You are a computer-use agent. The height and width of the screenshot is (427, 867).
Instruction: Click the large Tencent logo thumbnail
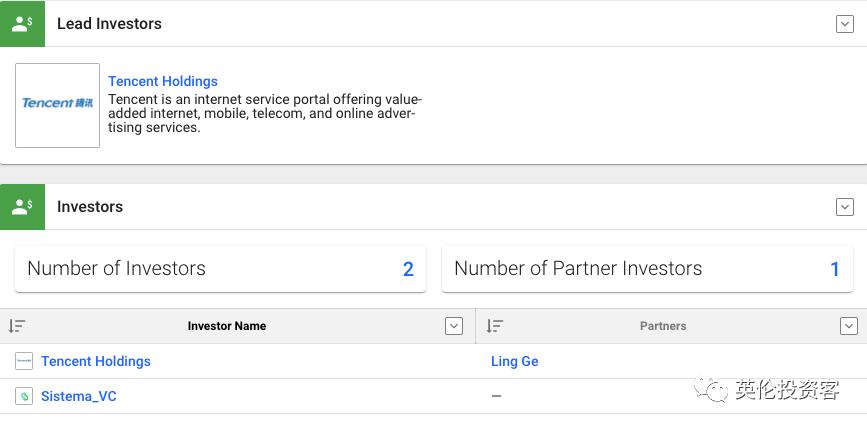tap(58, 105)
